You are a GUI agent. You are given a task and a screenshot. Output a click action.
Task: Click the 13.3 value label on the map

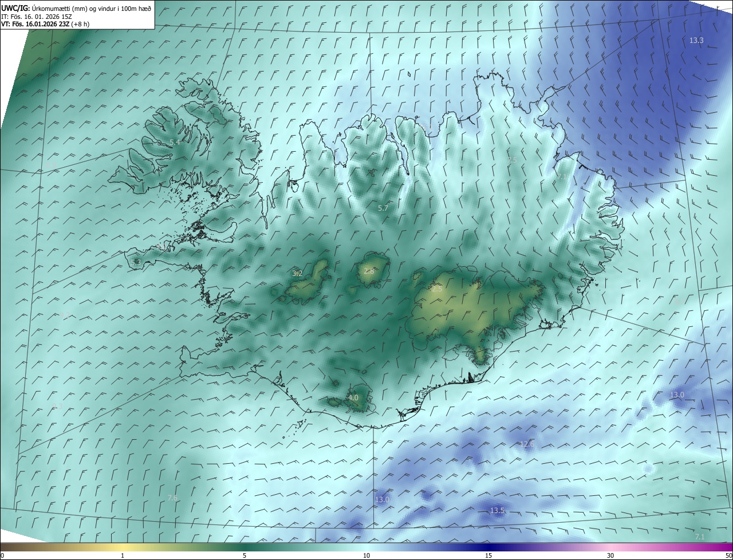point(696,40)
